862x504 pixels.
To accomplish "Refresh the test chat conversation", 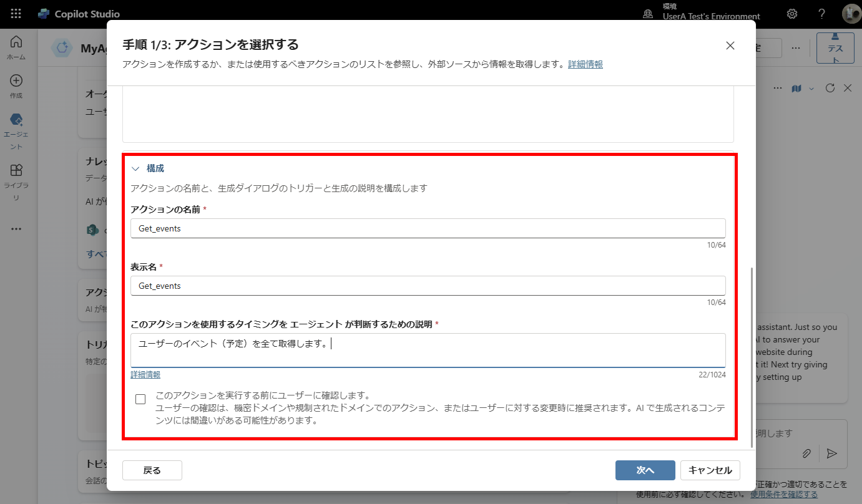I will tap(830, 88).
